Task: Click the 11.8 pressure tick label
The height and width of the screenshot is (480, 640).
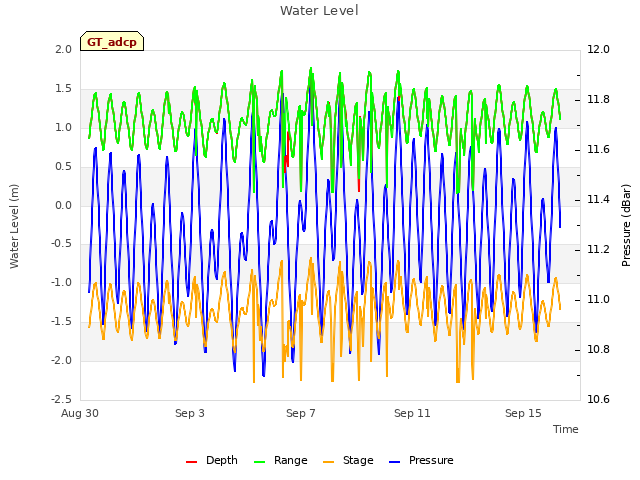Action: click(x=598, y=100)
